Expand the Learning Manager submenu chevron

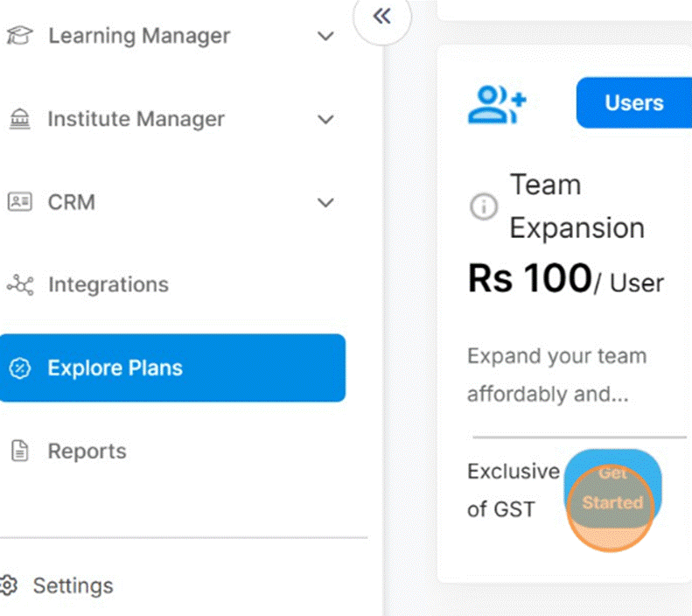point(325,37)
